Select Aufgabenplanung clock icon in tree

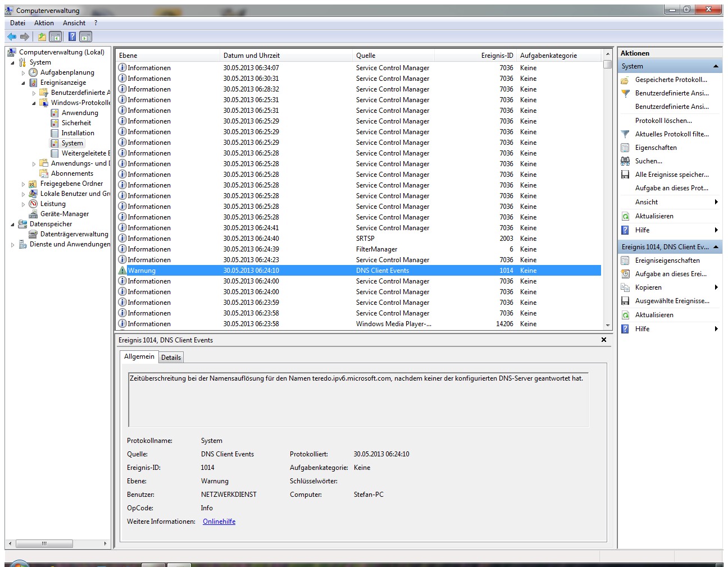[x=33, y=72]
